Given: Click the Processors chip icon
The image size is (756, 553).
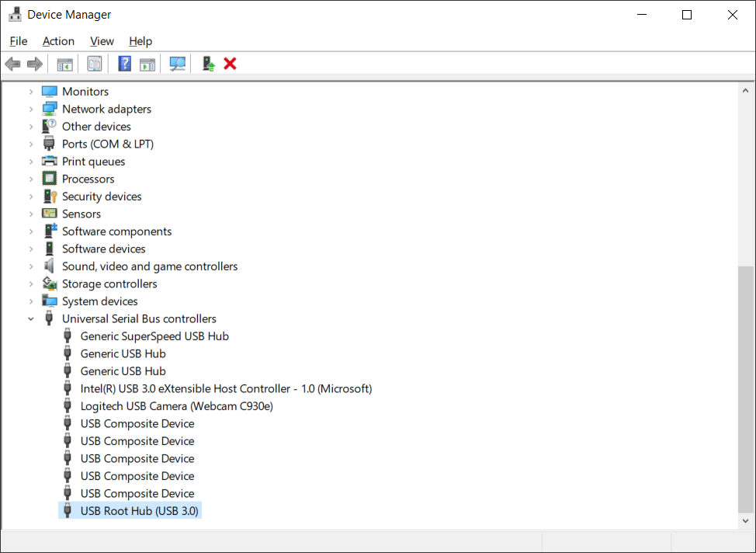Looking at the screenshot, I should pos(49,179).
